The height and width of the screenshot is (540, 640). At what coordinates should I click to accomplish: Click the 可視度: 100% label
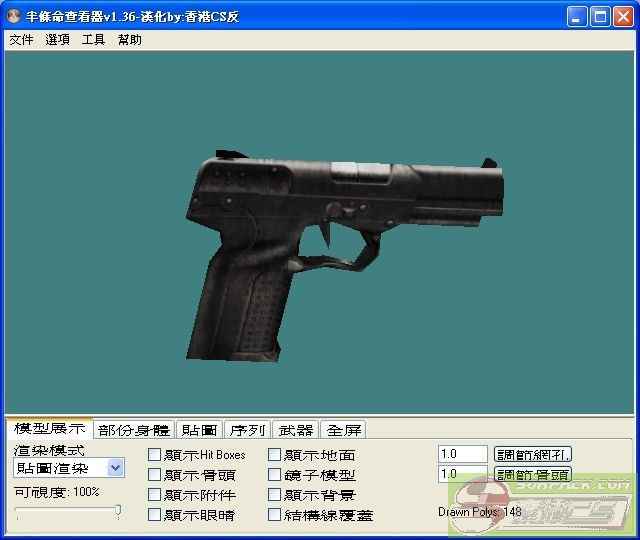(x=57, y=492)
